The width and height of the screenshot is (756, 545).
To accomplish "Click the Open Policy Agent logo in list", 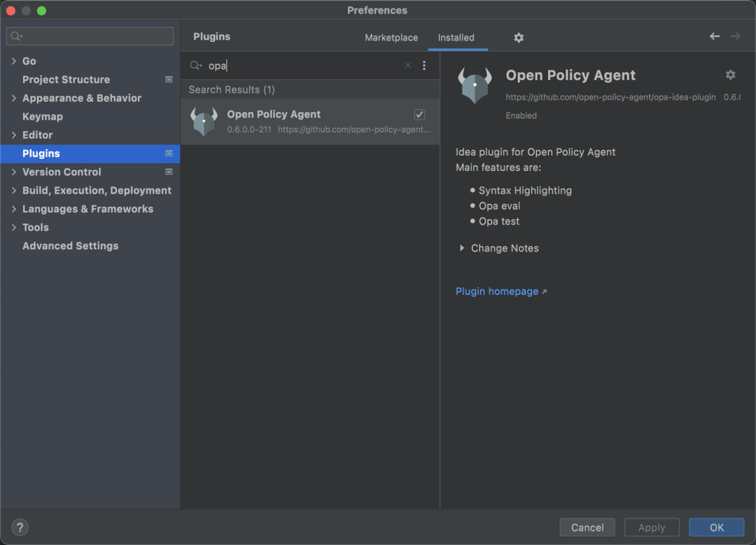I will (x=204, y=121).
